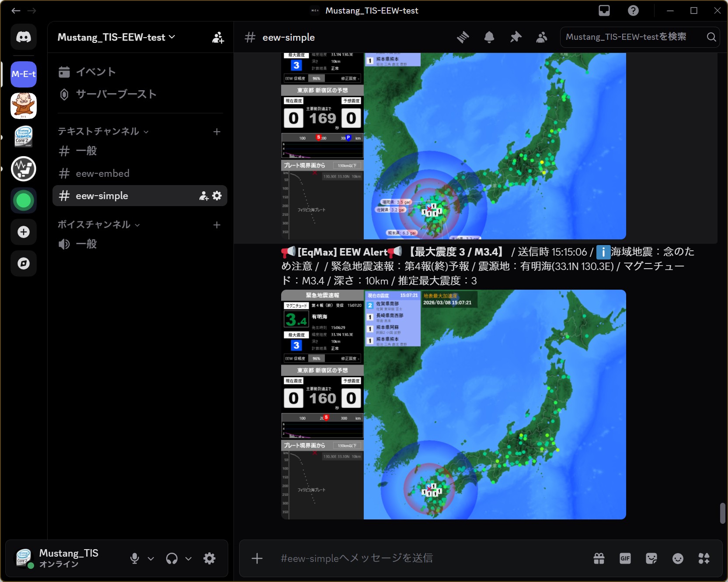The width and height of the screenshot is (728, 582).
Task: Click the gift icon in message bar
Action: pyautogui.click(x=599, y=558)
